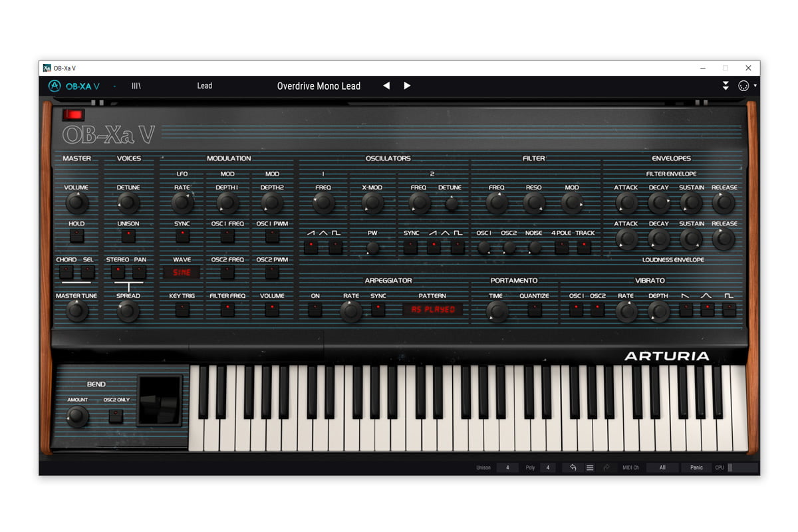The height and width of the screenshot is (532, 798).
Task: Open the MIDI Ch selector showing All
Action: point(662,467)
